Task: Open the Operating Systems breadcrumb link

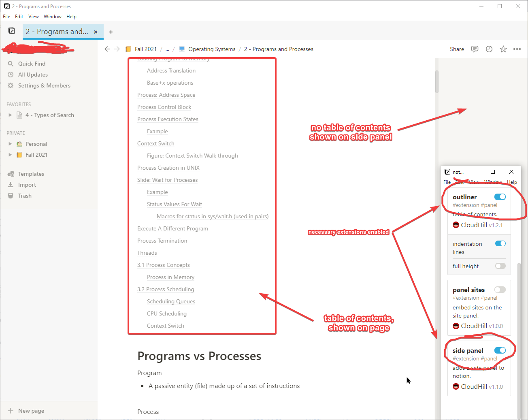Action: point(212,49)
